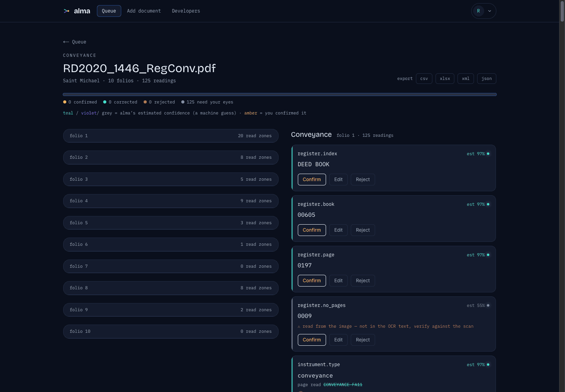565x392 pixels.
Task: Export readings as xlsx
Action: coord(445,78)
